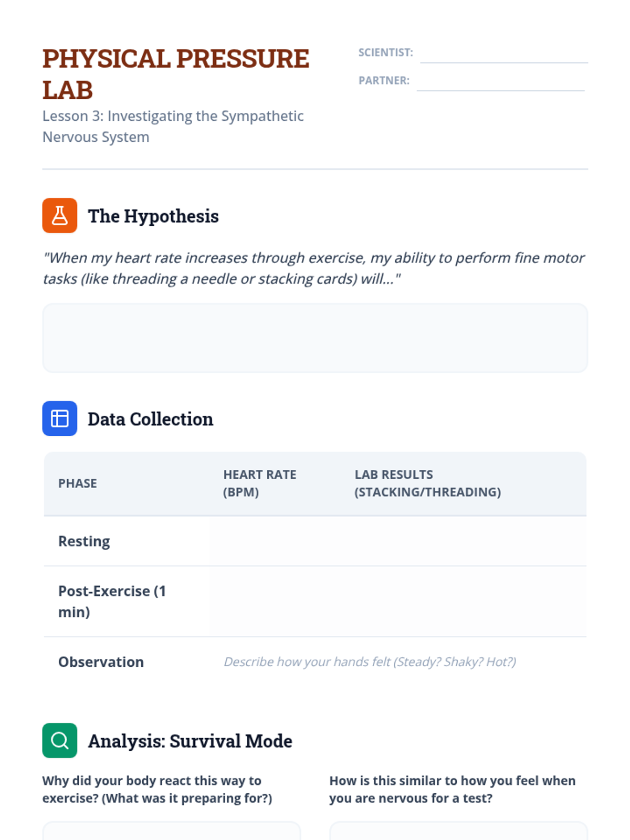The image size is (630, 840).
Task: Click the blue table Data Collection icon
Action: pyautogui.click(x=59, y=418)
